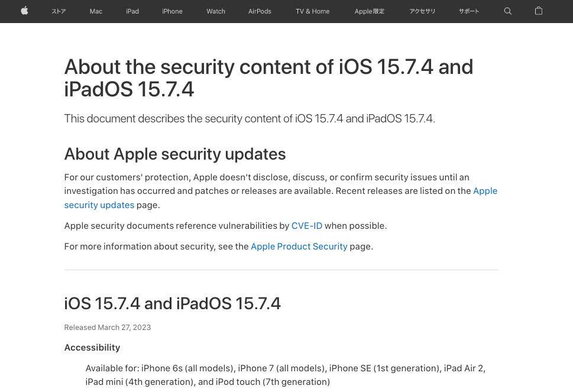Click the Released March 27, 2023 text
This screenshot has height=392, width=573.
click(107, 327)
